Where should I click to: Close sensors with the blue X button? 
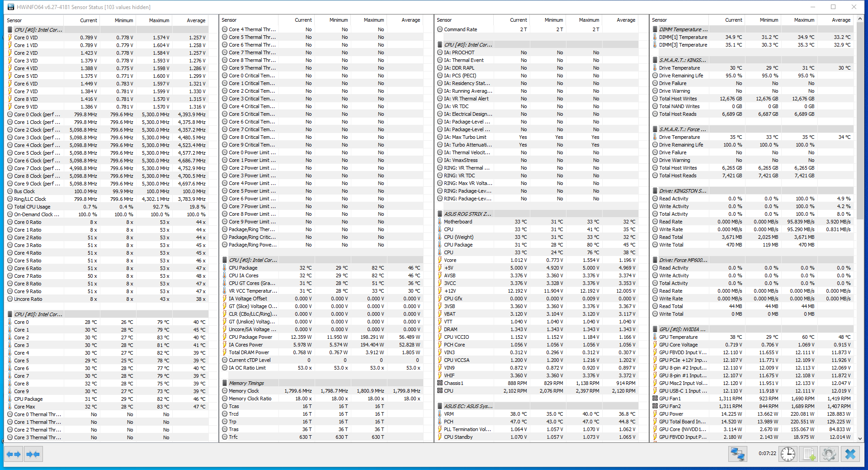[850, 454]
